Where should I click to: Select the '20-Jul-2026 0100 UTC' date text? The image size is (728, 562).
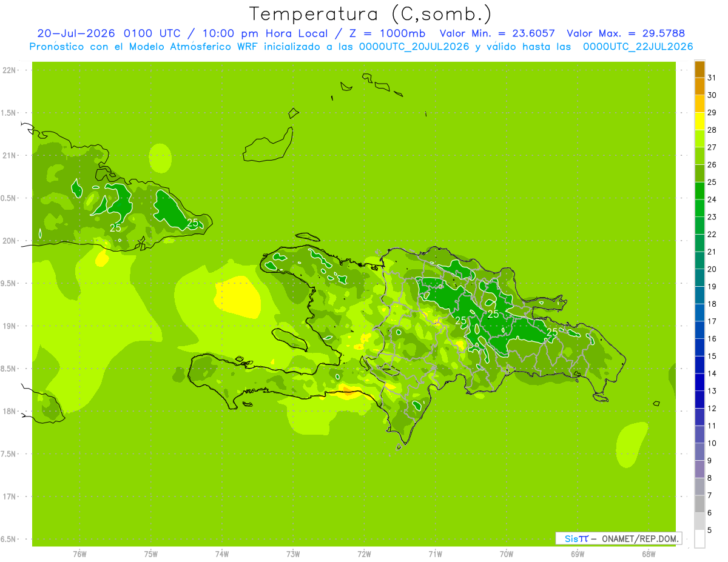[x=109, y=33]
